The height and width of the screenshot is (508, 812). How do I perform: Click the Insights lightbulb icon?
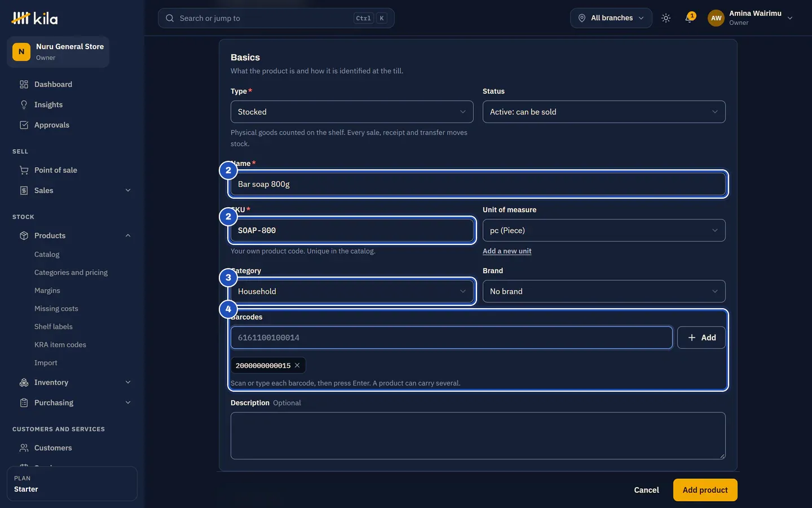point(24,105)
